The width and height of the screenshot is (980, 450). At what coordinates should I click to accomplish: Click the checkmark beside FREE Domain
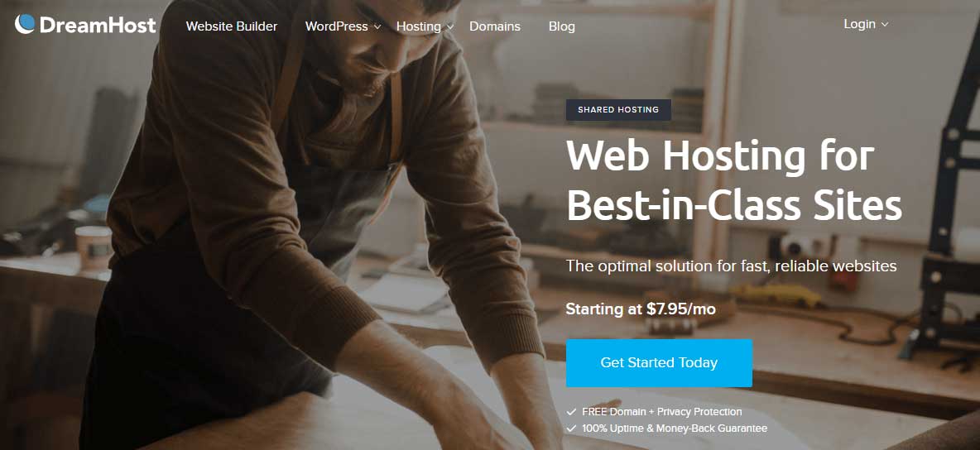(571, 412)
